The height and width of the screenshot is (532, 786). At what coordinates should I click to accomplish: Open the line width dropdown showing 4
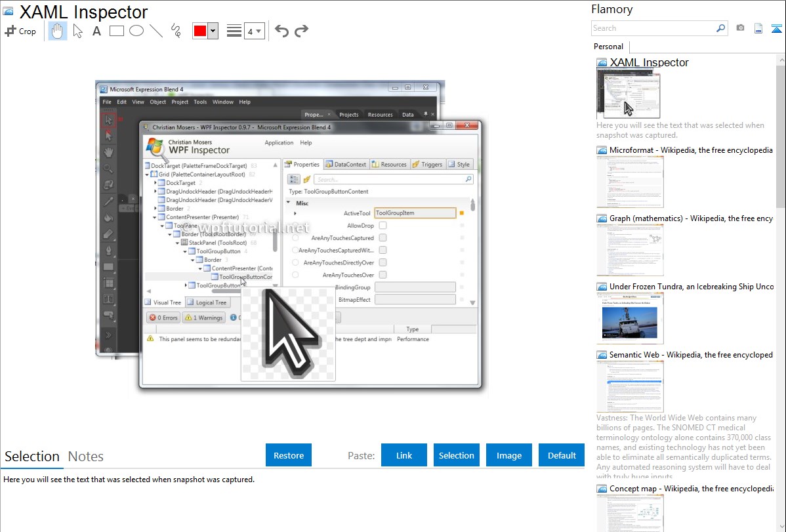254,31
